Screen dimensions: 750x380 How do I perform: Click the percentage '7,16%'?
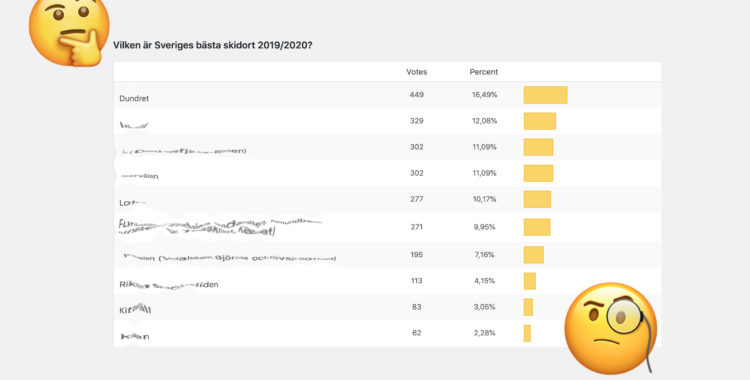[485, 255]
